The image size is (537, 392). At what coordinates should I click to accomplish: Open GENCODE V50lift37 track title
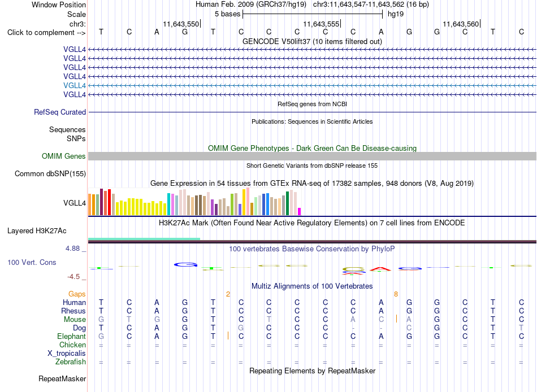(x=312, y=41)
